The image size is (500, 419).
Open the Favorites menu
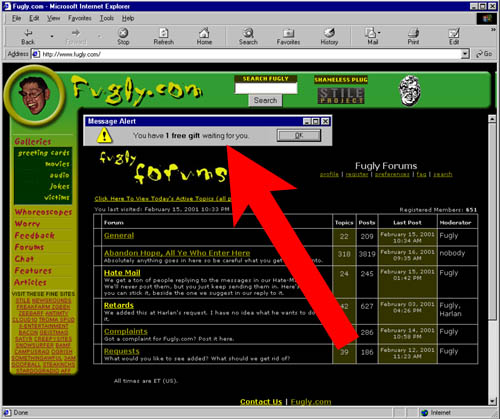coord(80,18)
